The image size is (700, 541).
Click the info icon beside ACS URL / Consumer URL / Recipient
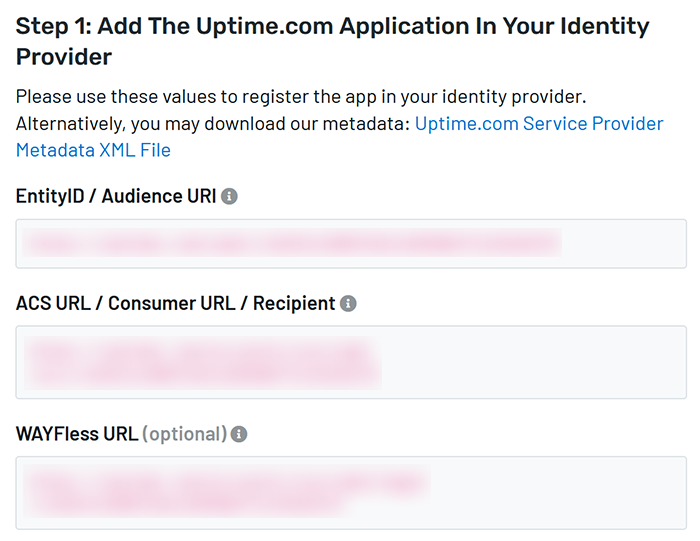[348, 303]
